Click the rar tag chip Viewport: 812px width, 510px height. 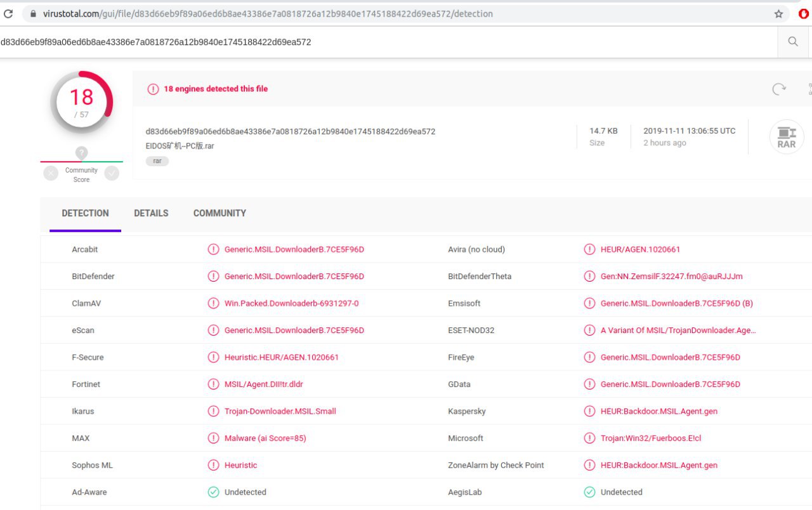(x=157, y=161)
